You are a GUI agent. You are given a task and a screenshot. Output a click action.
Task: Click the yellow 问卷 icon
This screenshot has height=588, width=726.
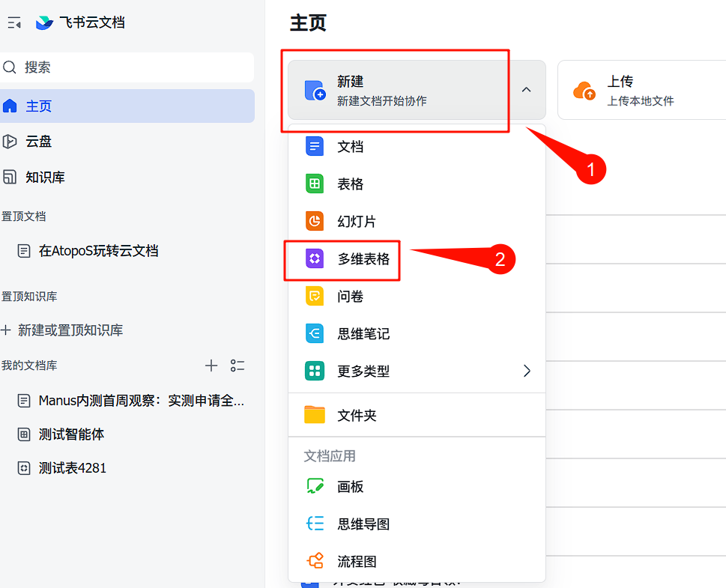(315, 297)
